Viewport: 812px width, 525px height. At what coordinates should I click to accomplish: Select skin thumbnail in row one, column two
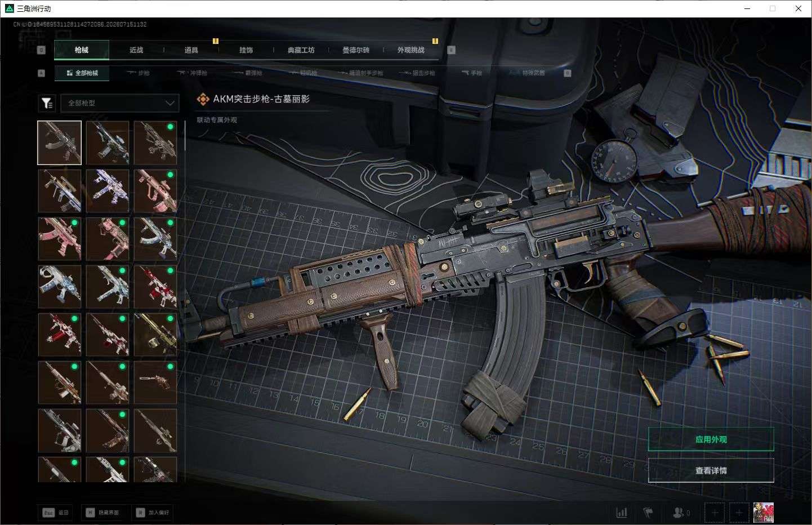(108, 143)
